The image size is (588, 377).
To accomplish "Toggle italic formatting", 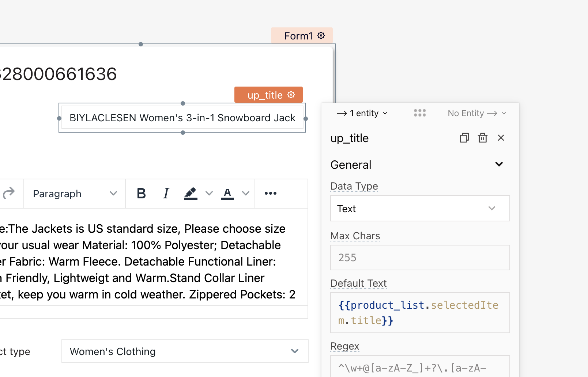I will point(166,193).
